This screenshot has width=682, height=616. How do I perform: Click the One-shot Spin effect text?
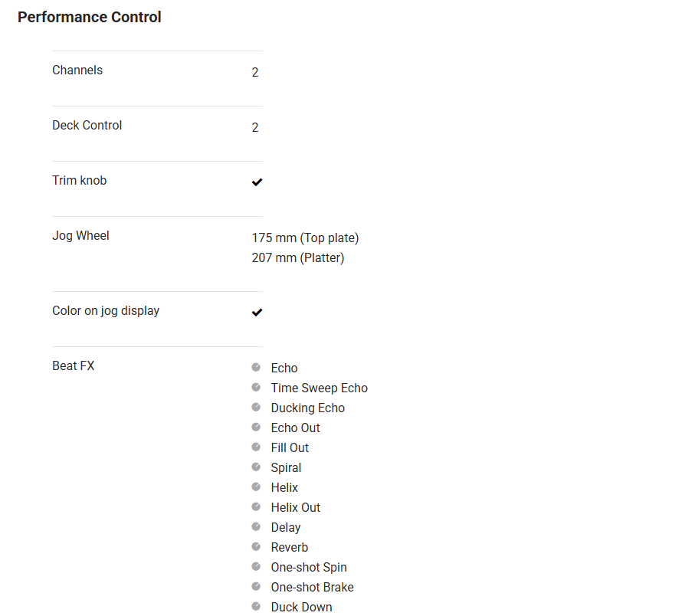(x=309, y=567)
